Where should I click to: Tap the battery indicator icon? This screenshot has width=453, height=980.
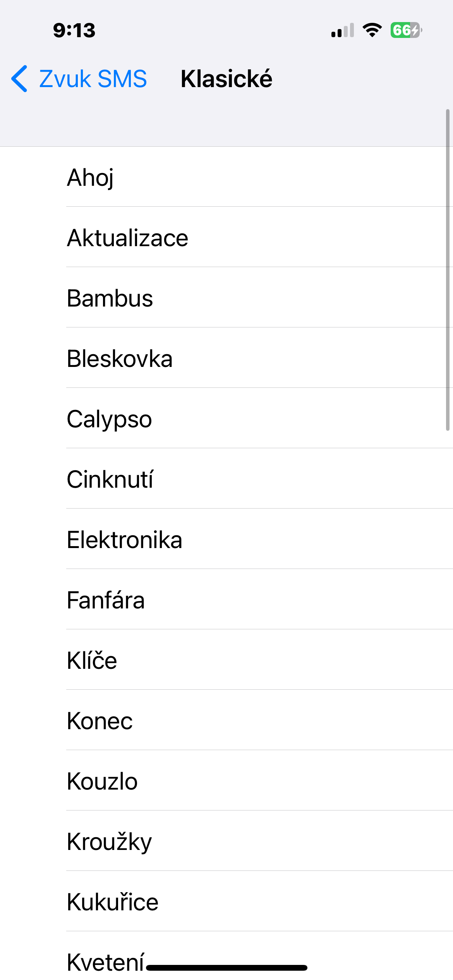coord(406,30)
